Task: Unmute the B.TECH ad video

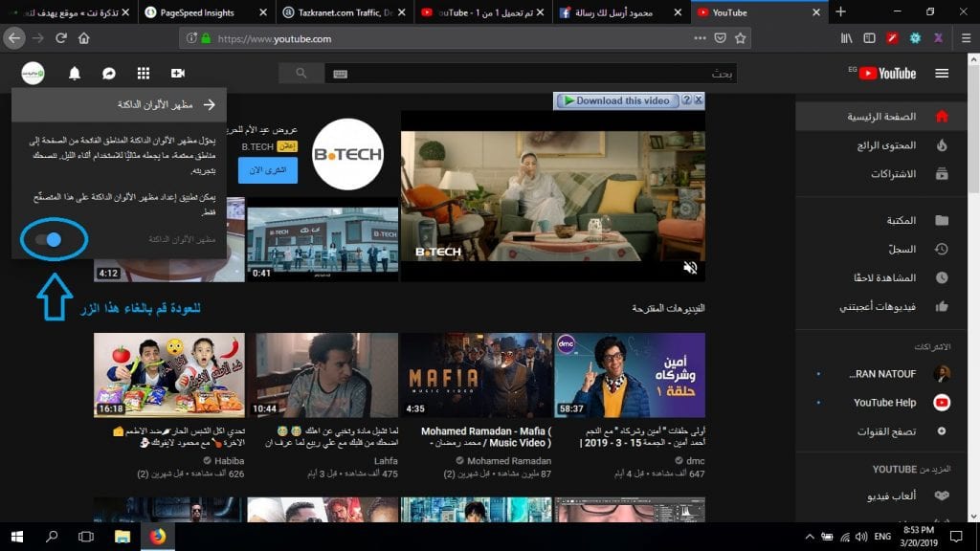Action: (690, 268)
